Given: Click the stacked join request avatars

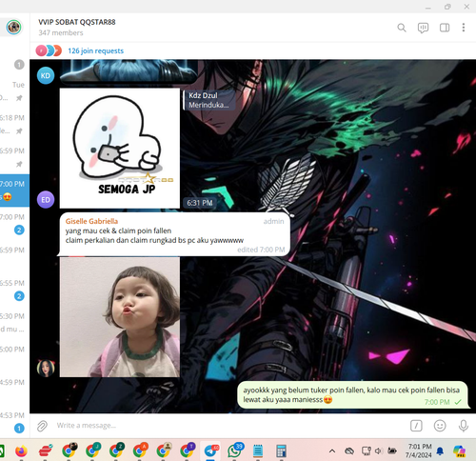Looking at the screenshot, I should pos(49,50).
